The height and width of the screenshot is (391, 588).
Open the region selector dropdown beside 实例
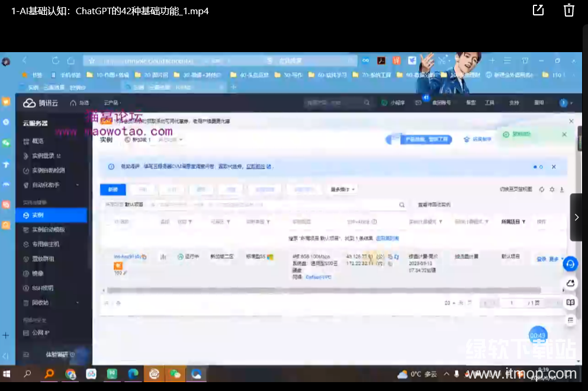[x=171, y=140]
